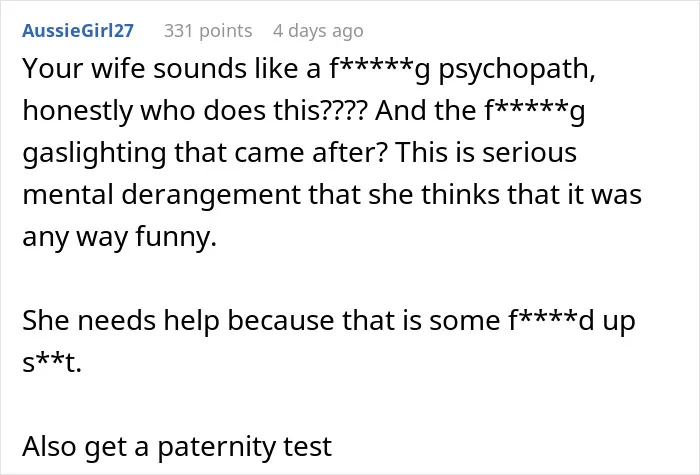Click the censored 'f****d up' text
The height and width of the screenshot is (475, 700).
(571, 321)
